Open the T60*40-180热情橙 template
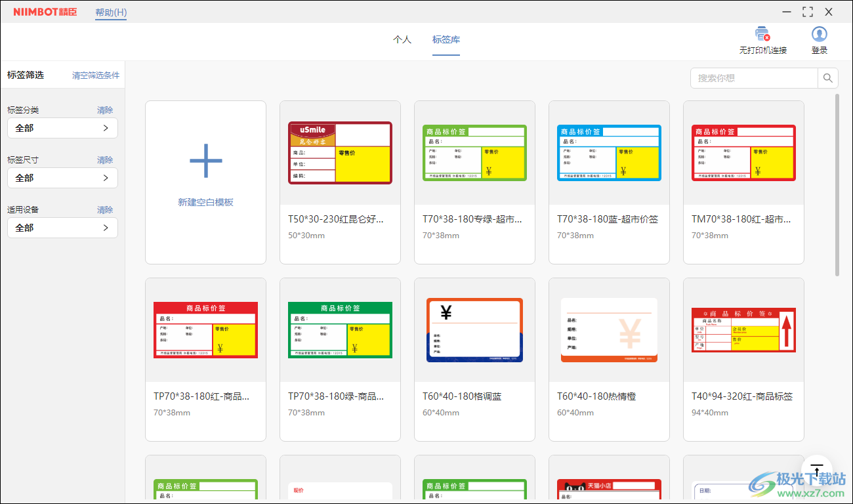The height and width of the screenshot is (504, 853). click(x=609, y=330)
